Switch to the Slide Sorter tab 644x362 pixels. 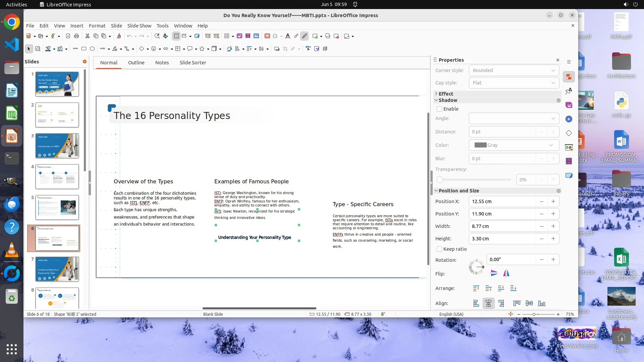coord(193,63)
